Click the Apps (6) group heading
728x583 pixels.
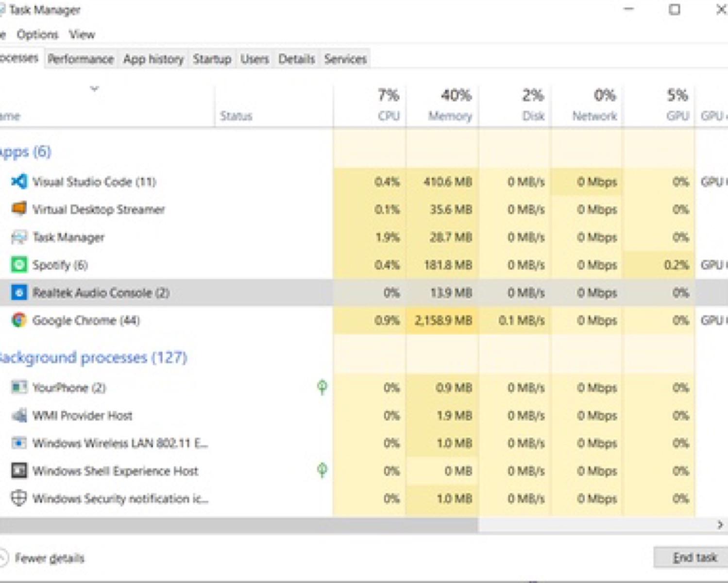[25, 152]
